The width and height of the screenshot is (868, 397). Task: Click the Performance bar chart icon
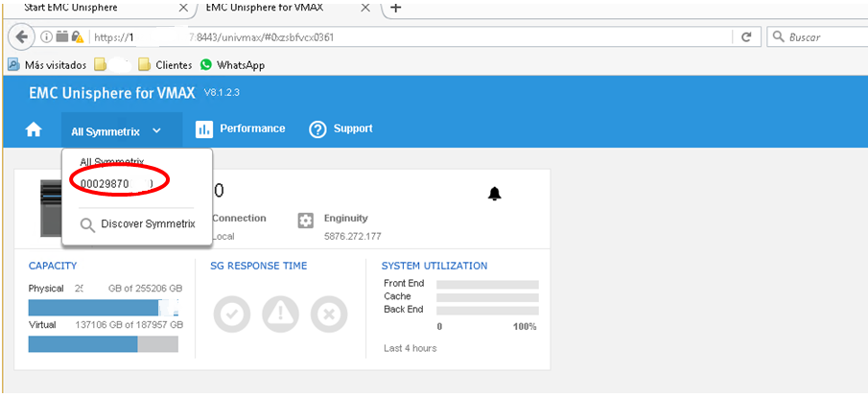pyautogui.click(x=204, y=129)
